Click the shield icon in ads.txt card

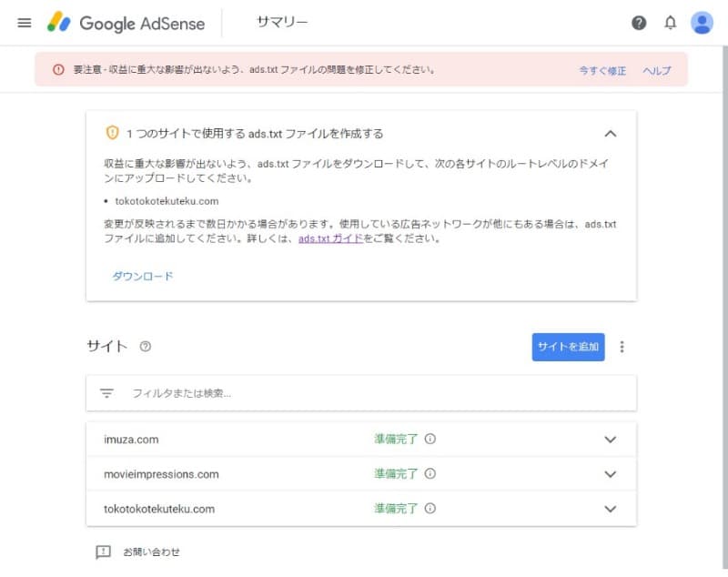(x=112, y=133)
